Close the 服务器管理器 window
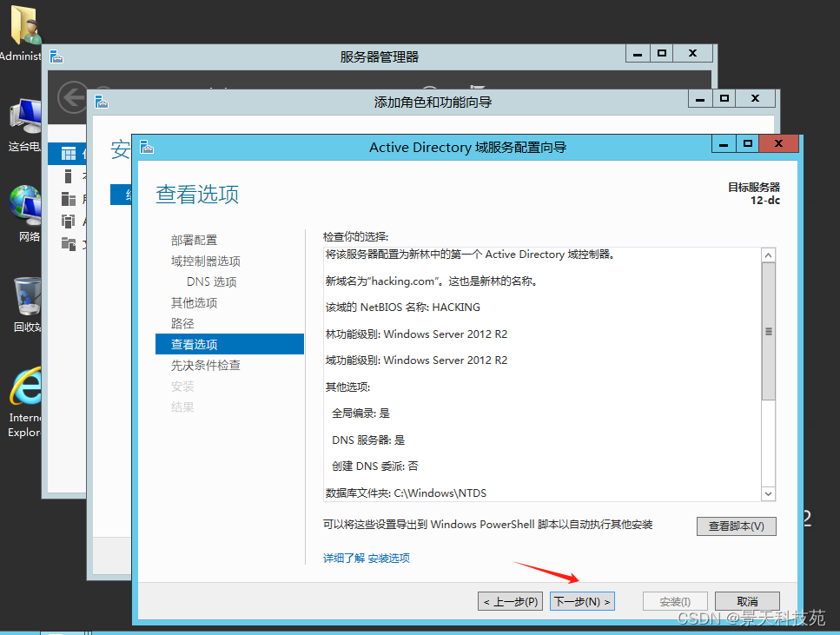The width and height of the screenshot is (840, 635). pyautogui.click(x=692, y=54)
